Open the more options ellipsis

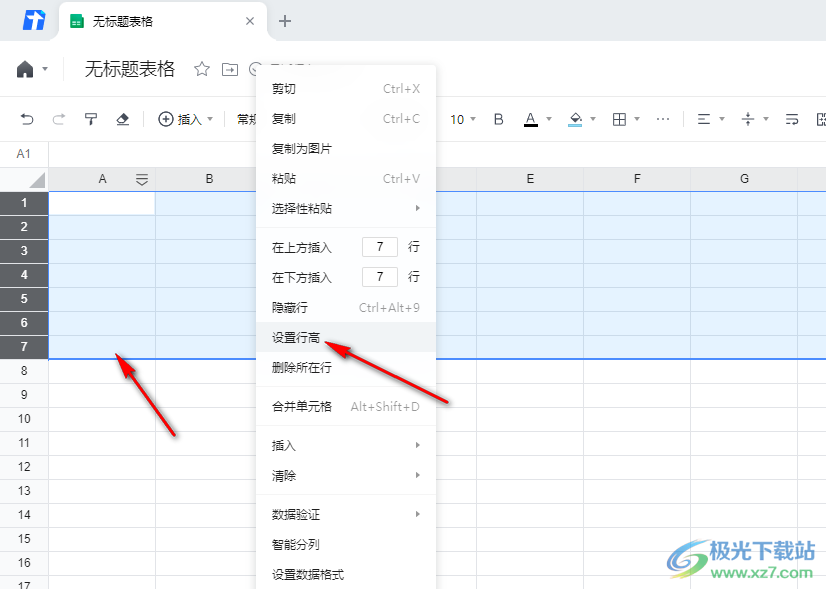(663, 120)
